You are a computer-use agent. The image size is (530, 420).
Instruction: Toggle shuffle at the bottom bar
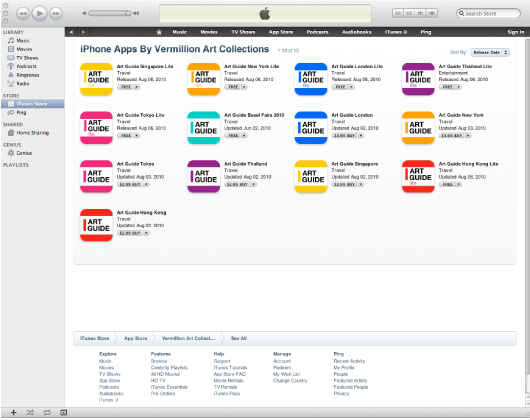(30, 413)
